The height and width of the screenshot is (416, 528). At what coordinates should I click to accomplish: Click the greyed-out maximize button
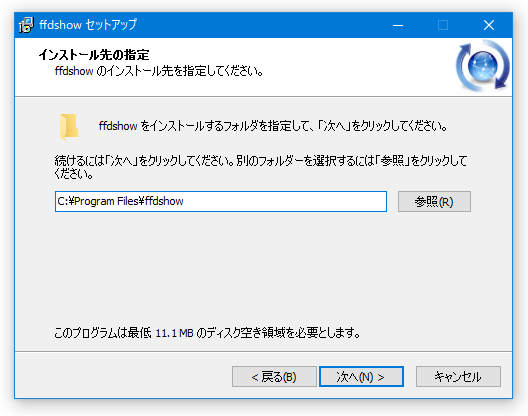(443, 25)
